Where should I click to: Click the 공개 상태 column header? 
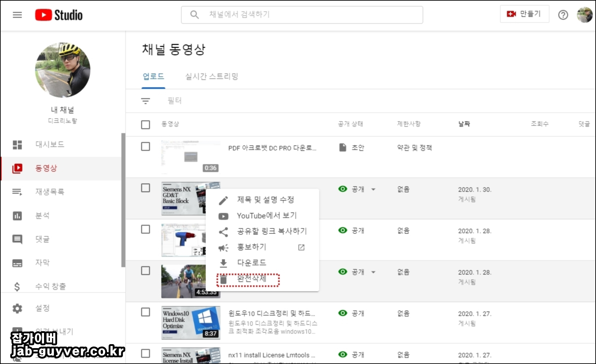coord(350,124)
